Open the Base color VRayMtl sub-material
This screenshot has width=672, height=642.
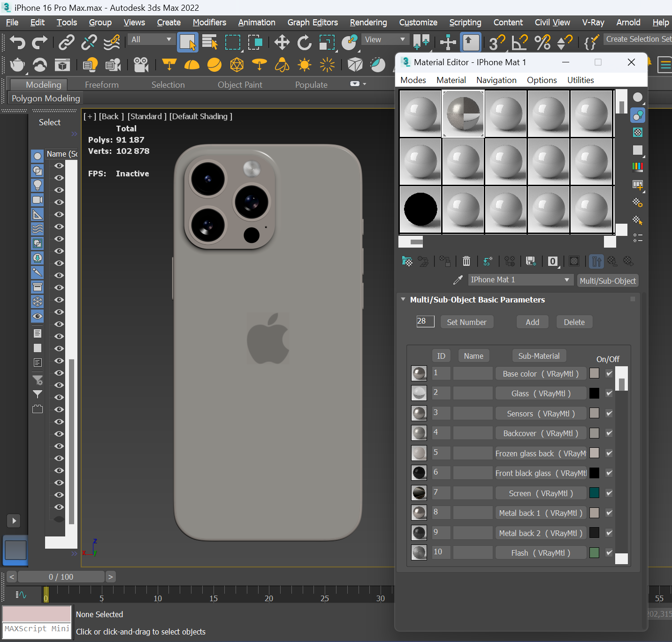[x=540, y=374]
